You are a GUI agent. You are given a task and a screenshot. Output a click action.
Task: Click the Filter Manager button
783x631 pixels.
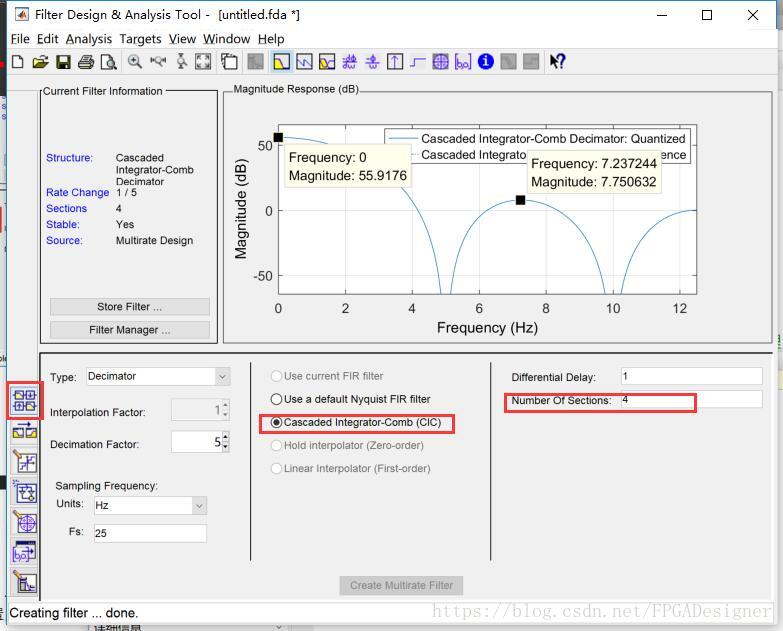pyautogui.click(x=130, y=330)
